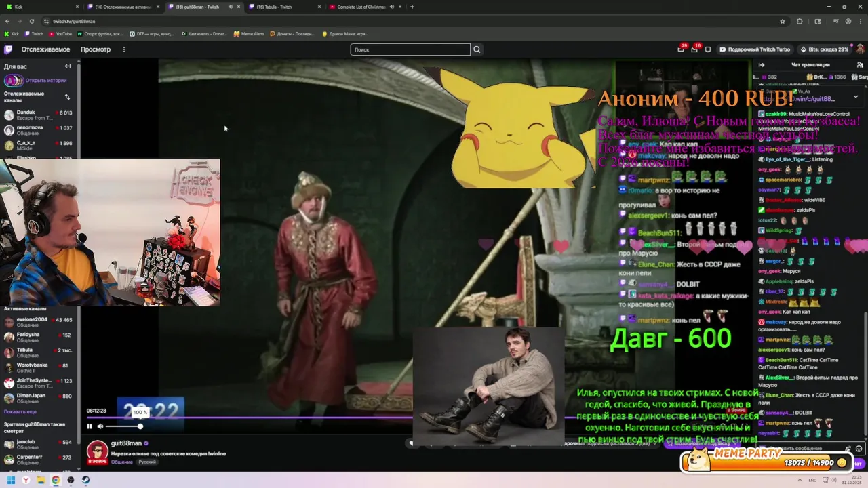This screenshot has width=868, height=488.
Task: Switch to the Отслеживаемые активные tab
Action: (x=124, y=7)
